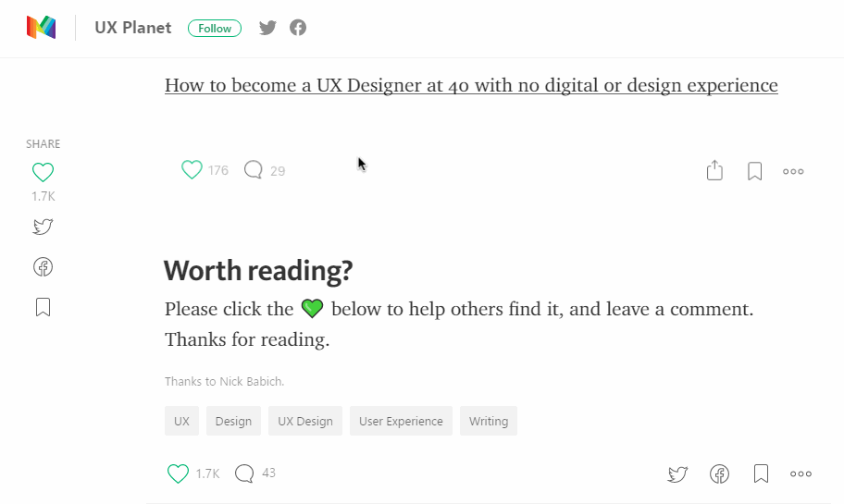Share via Facebook in left sidebar
This screenshot has height=504, width=844.
tap(43, 267)
